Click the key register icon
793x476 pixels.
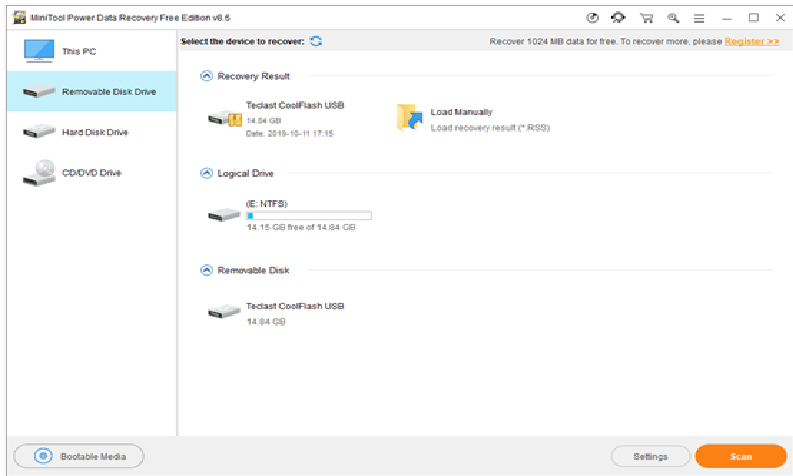[x=673, y=18]
